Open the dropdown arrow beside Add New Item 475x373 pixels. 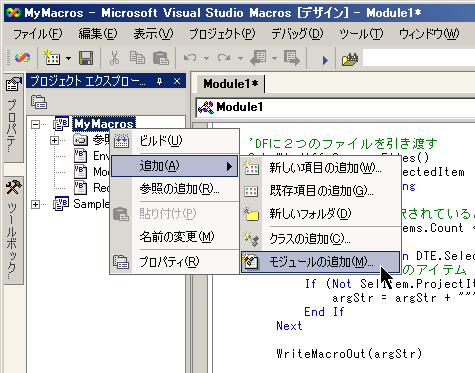pos(68,59)
